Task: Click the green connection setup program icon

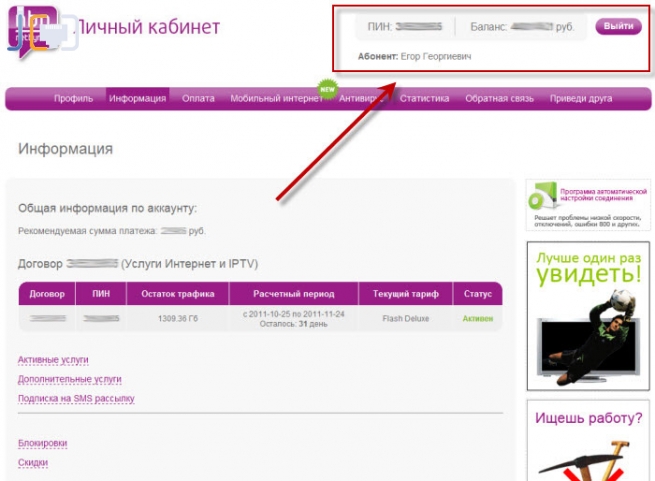Action: coord(542,193)
